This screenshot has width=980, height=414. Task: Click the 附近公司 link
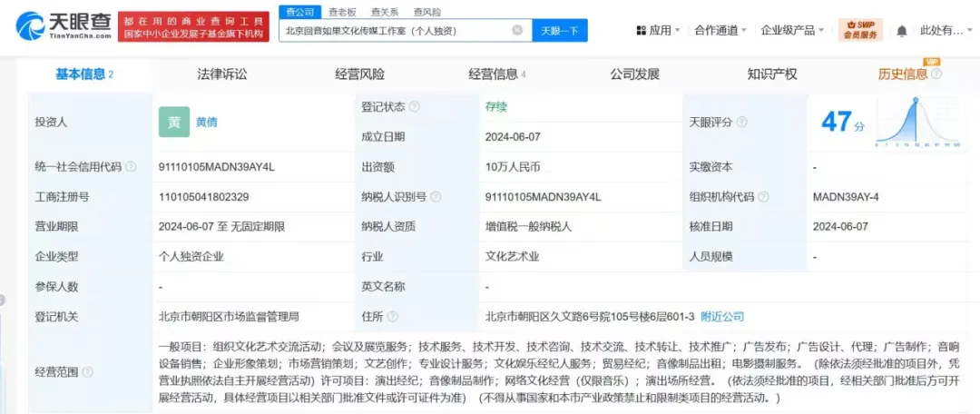tap(722, 317)
